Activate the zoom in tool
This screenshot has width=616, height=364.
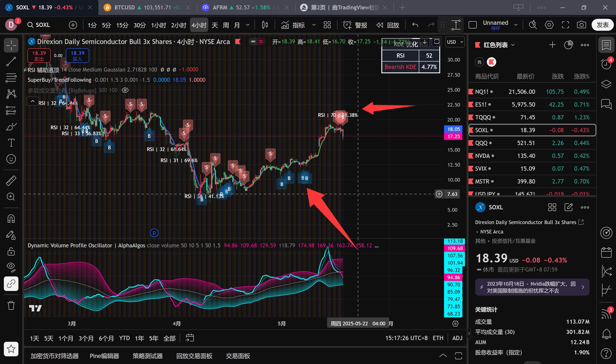tap(11, 197)
